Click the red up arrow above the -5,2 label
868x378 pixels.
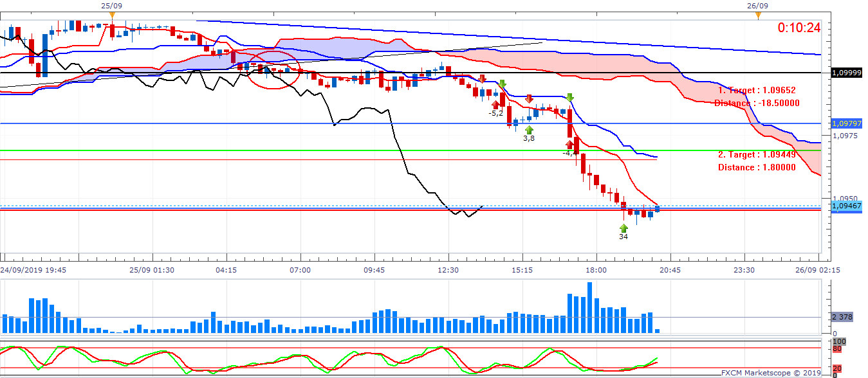pyautogui.click(x=495, y=104)
